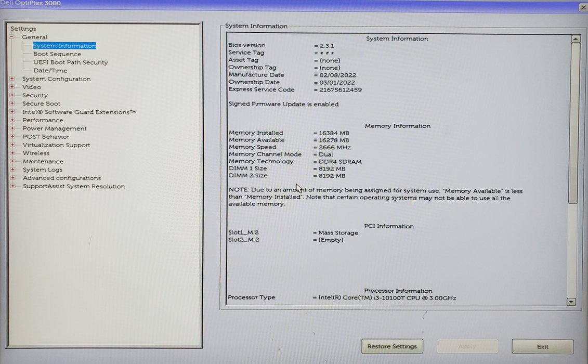Expand the Performance node

tap(12, 120)
